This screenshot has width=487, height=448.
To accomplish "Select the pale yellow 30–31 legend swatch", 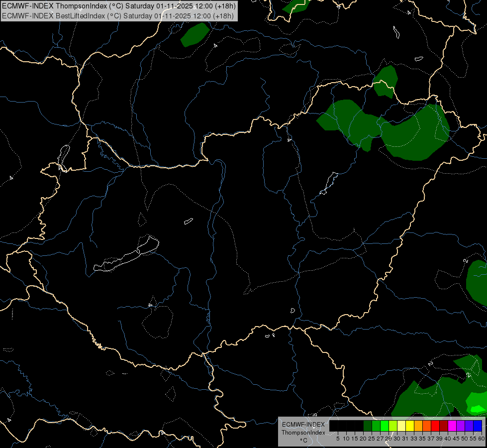I will tap(401, 426).
